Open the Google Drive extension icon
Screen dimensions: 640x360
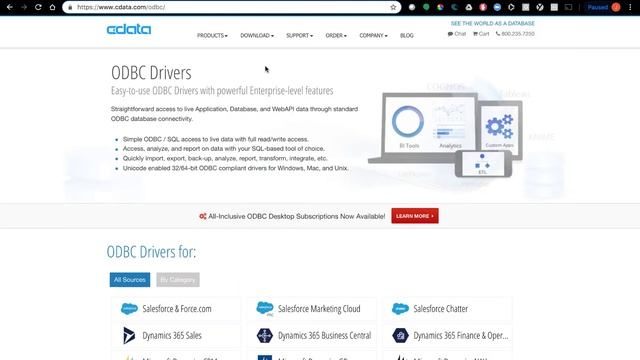(x=469, y=7)
